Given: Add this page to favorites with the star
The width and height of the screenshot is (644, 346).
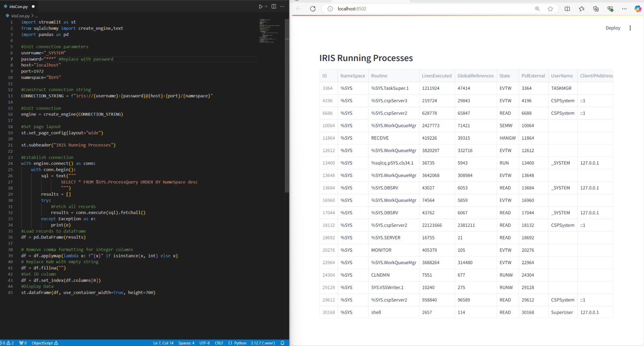Looking at the screenshot, I should (550, 9).
